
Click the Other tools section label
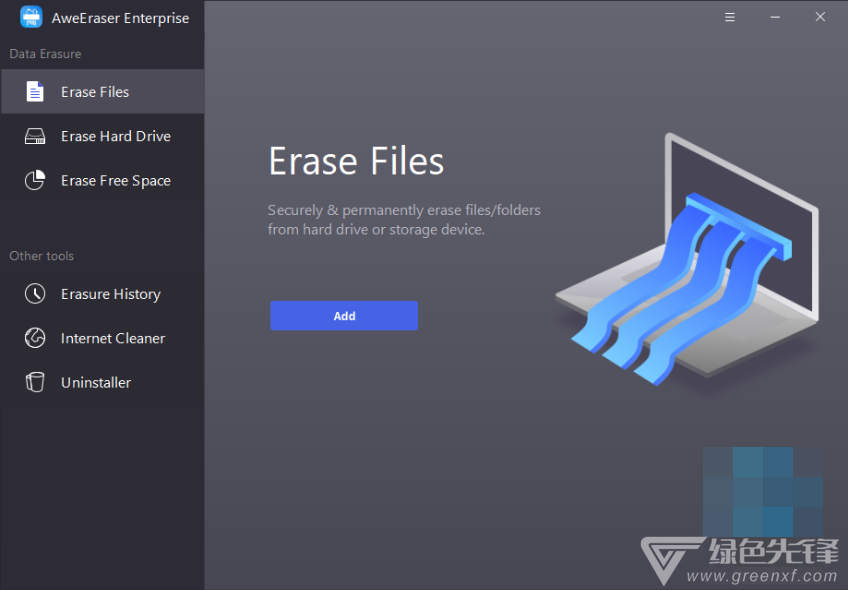coord(42,256)
